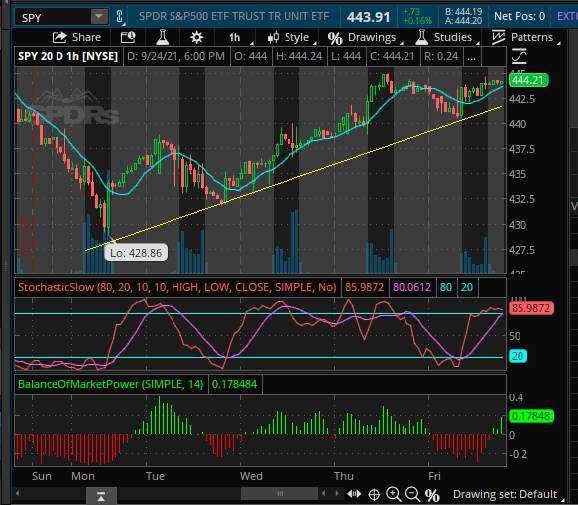Click the header value 80 overbought level
578x505 pixels.
coord(446,287)
